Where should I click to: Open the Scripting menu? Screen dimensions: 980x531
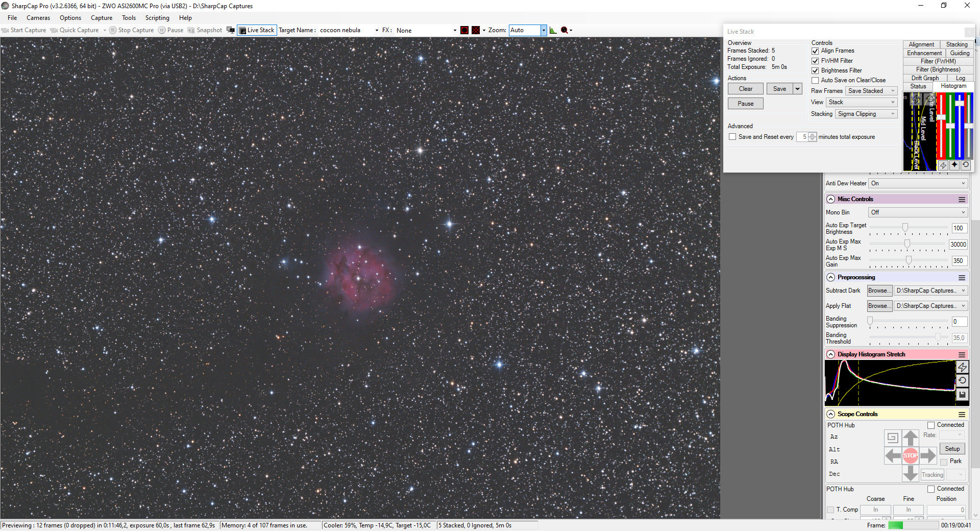(157, 18)
